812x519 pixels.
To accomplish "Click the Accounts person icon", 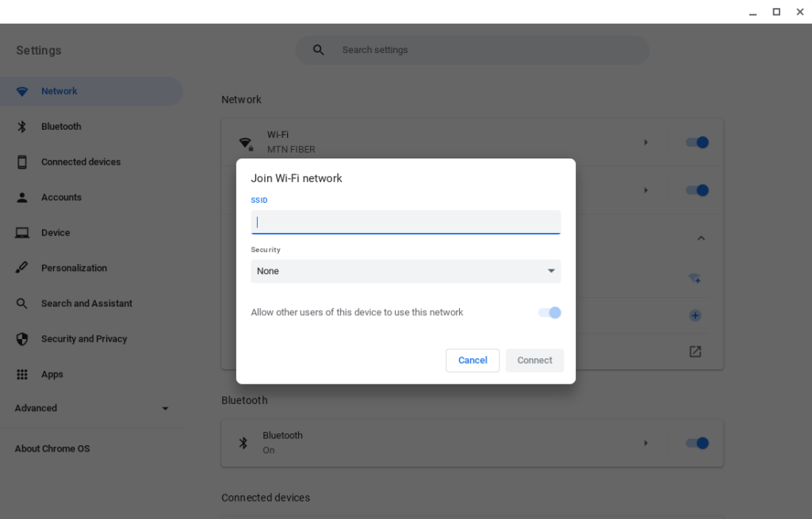I will tap(21, 197).
